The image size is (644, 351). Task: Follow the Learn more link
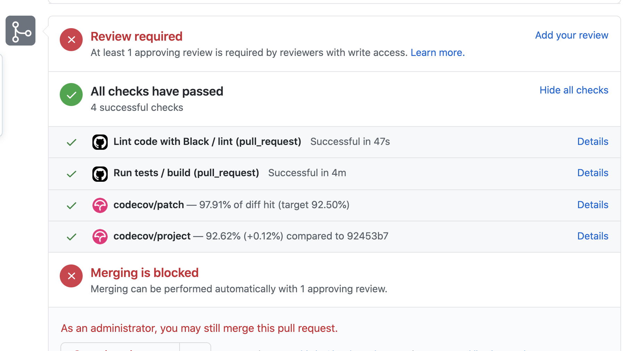click(437, 52)
